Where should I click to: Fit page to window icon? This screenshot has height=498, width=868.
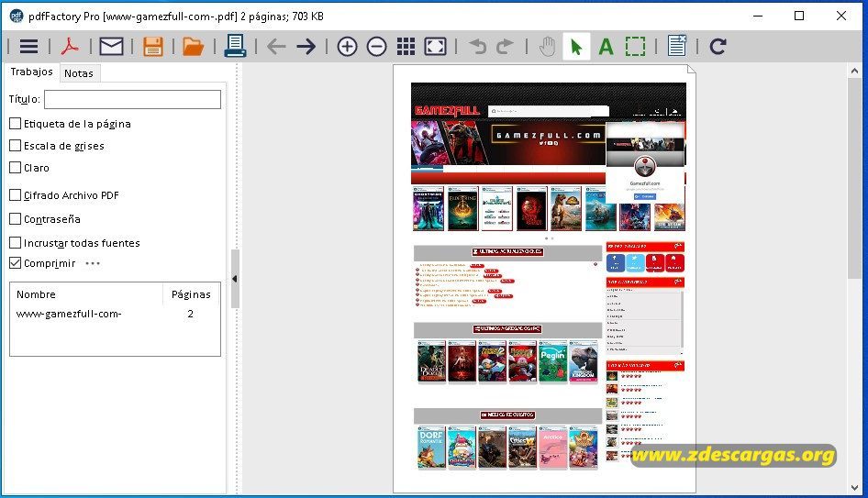click(435, 47)
